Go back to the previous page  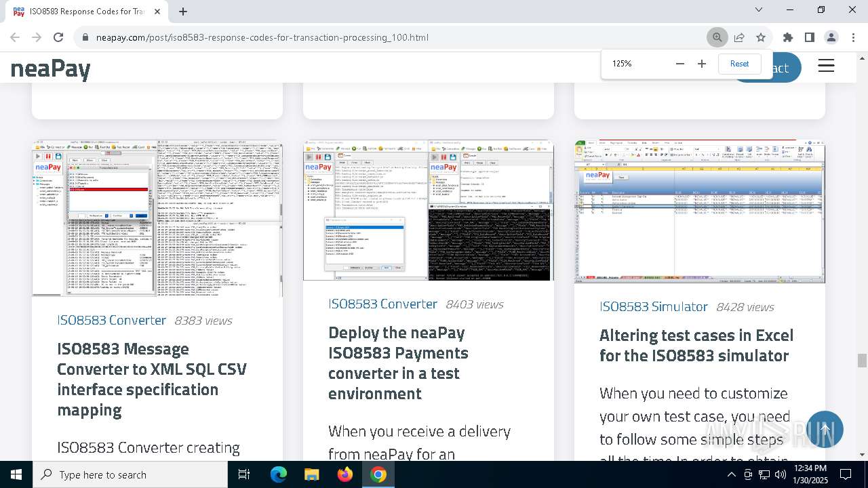(x=15, y=37)
